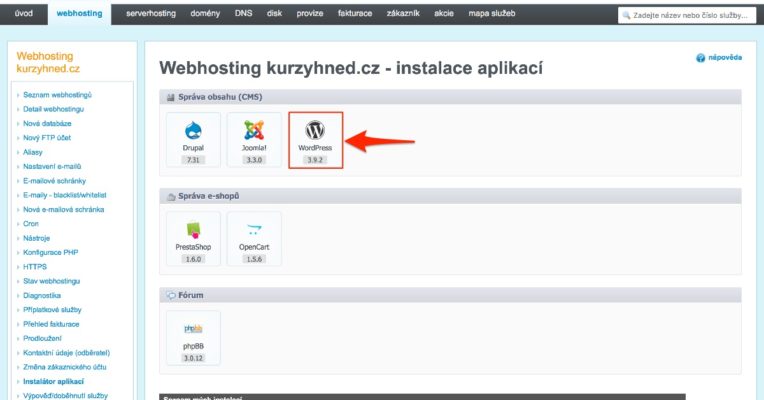
Task: Open the zákazník menu item
Action: pyautogui.click(x=403, y=14)
